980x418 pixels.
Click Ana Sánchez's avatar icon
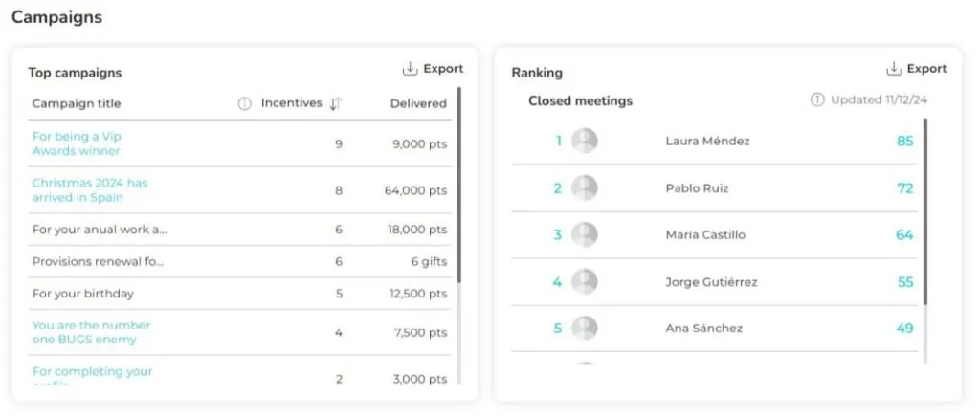click(x=585, y=329)
